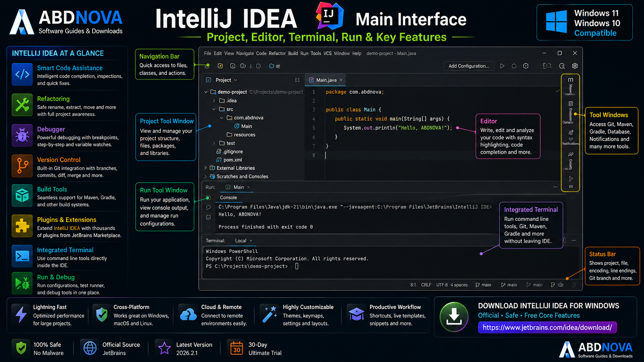Close the Main run tab
Image resolution: width=644 pixels, height=362 pixels.
click(248, 187)
